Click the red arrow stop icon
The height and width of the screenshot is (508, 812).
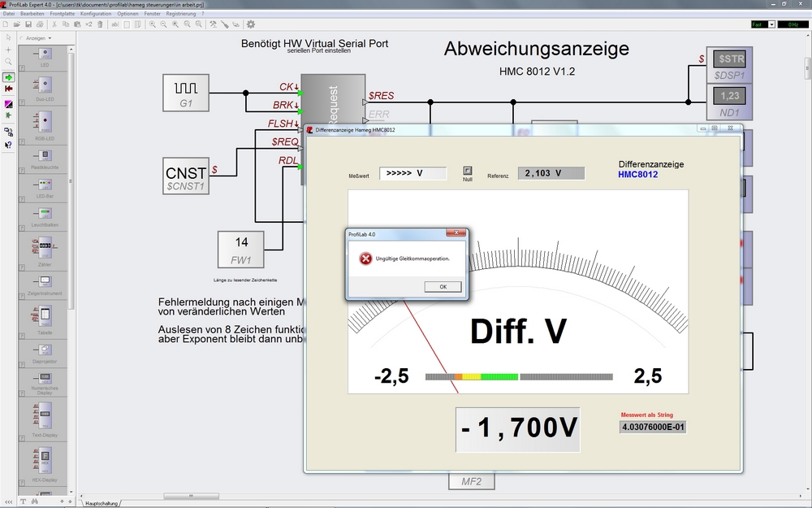8,89
